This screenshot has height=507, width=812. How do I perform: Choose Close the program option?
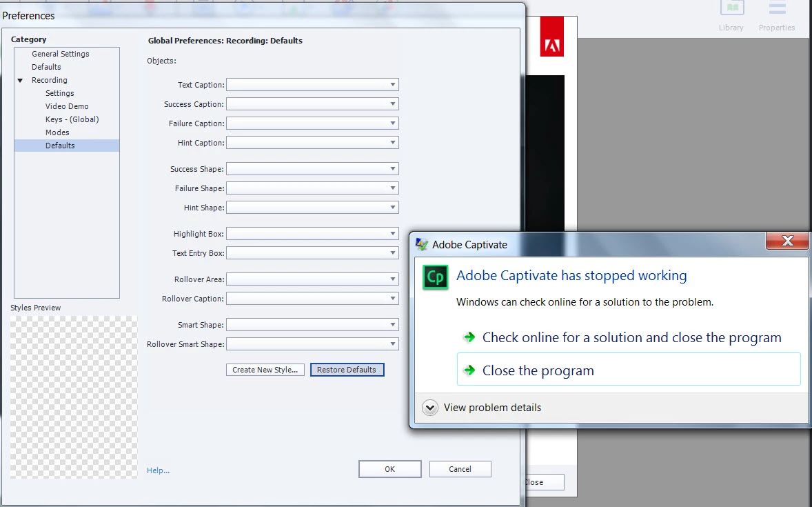[629, 369]
